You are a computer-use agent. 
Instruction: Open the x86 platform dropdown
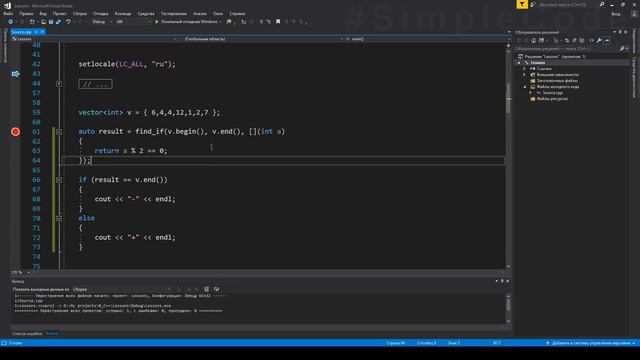click(x=133, y=22)
